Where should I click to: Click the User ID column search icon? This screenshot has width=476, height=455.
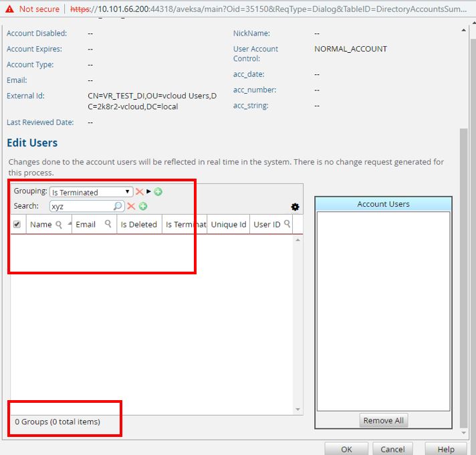click(x=287, y=224)
